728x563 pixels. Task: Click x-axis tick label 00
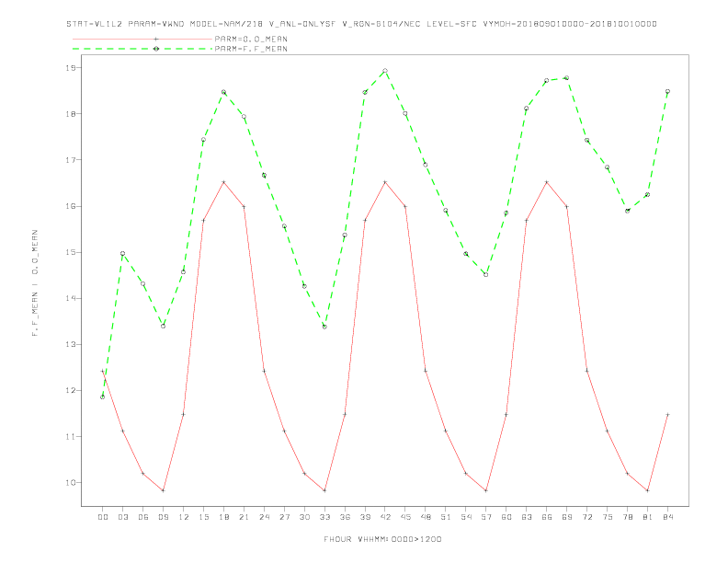tap(103, 517)
